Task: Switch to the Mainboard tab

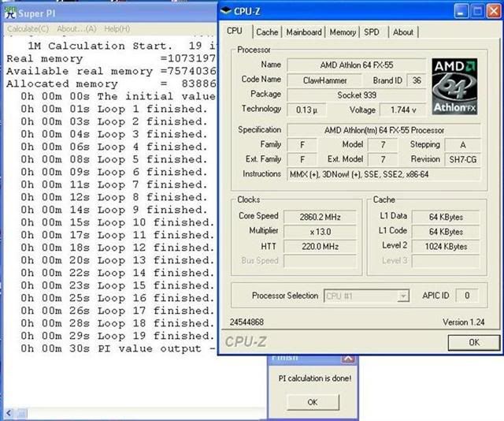Action: (304, 32)
